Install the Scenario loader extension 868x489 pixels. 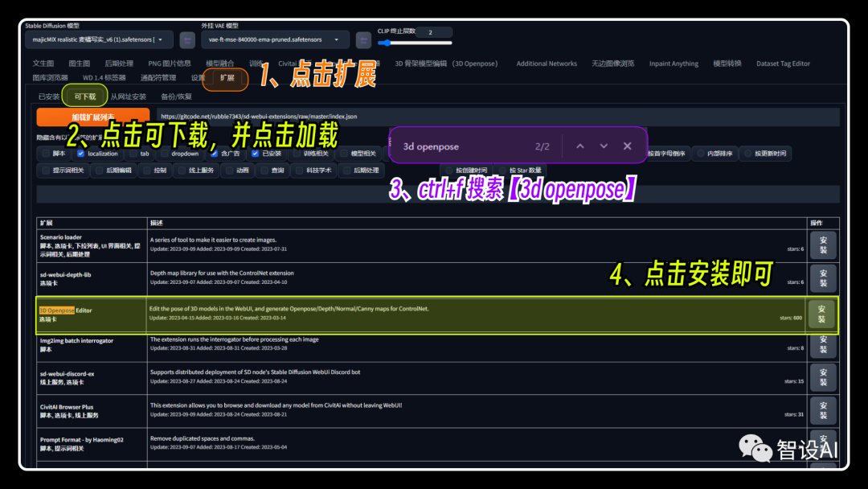(823, 245)
